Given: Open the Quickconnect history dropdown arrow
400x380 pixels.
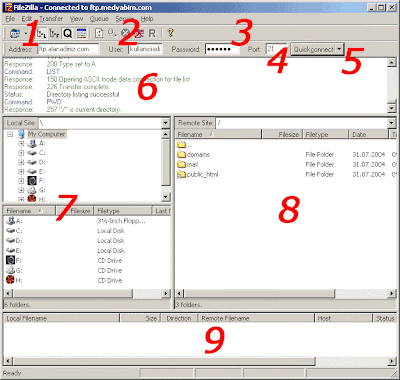Looking at the screenshot, I should point(339,49).
